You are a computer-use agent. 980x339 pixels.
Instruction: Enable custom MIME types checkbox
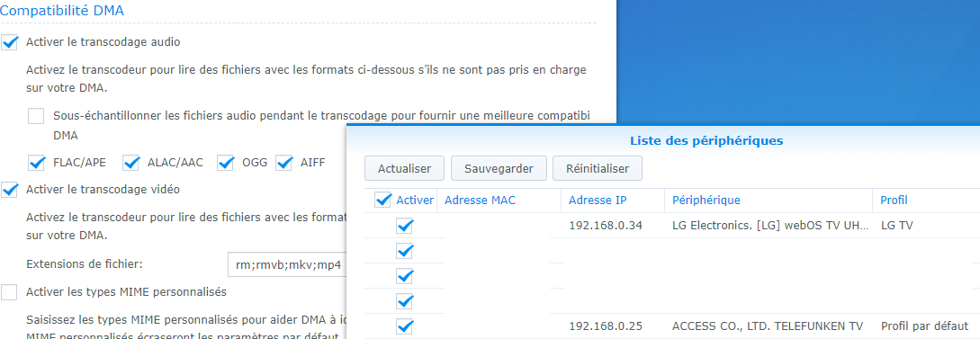point(9,291)
